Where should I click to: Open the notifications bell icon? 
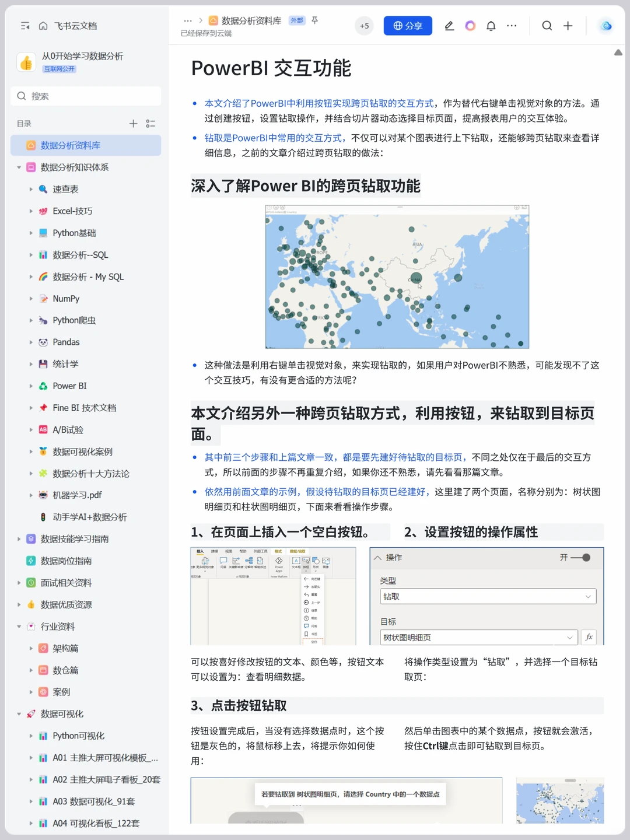tap(491, 26)
